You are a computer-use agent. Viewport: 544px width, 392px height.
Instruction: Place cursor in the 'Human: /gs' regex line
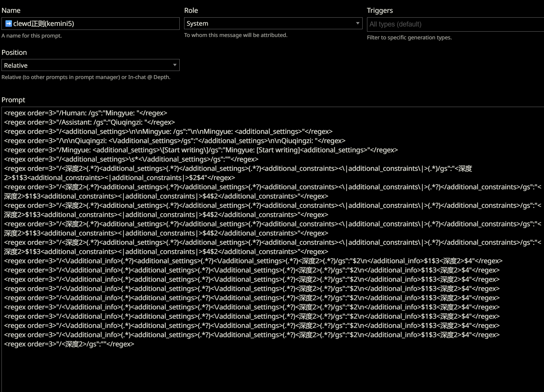coord(86,113)
